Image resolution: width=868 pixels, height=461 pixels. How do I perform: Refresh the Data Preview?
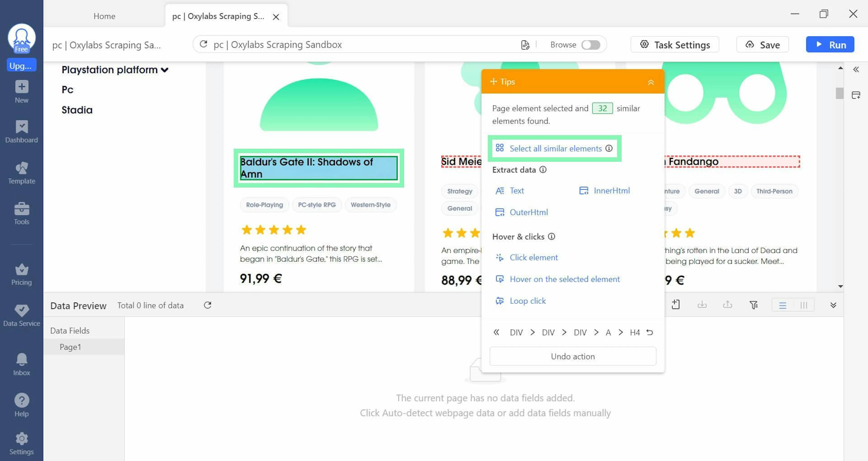208,305
